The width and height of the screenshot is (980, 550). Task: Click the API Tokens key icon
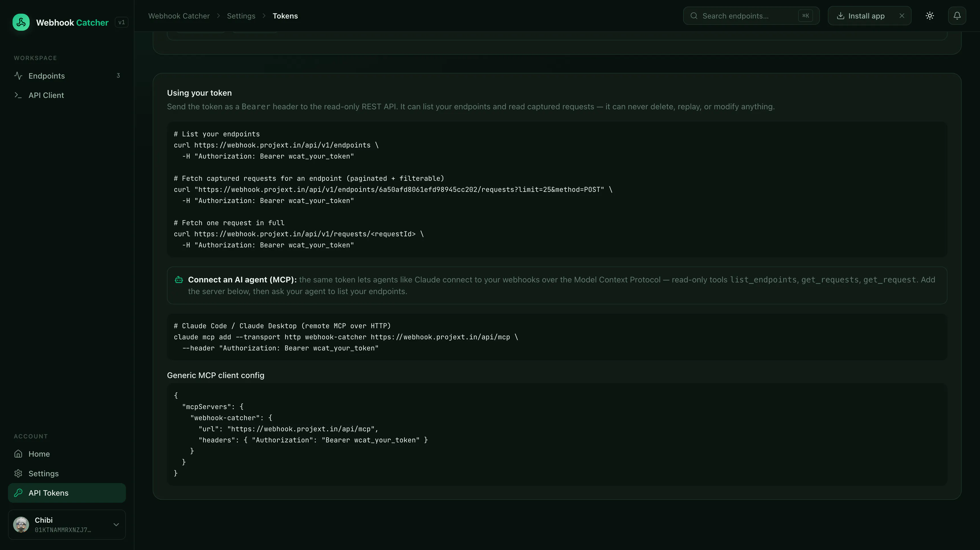(x=18, y=493)
